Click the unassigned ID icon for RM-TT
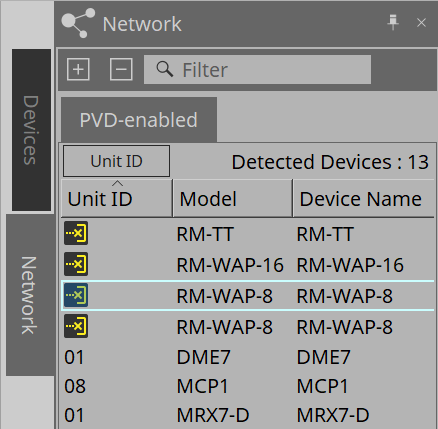 tap(76, 233)
